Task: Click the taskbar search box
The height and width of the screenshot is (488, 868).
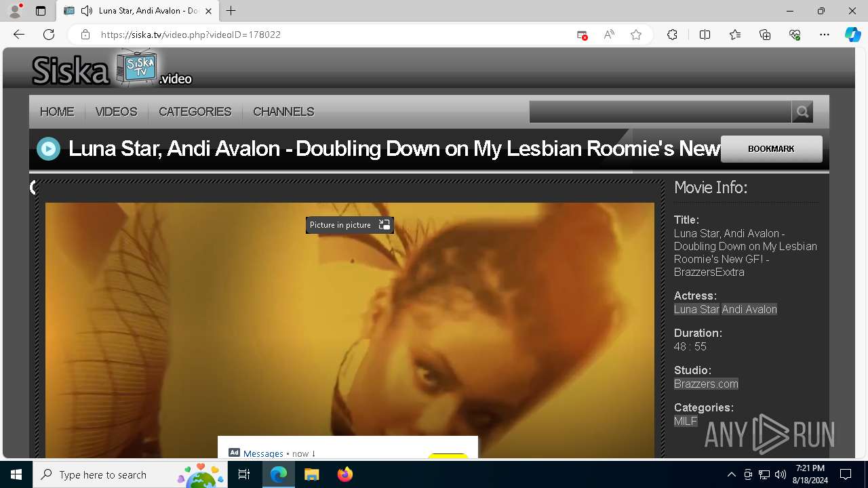Action: point(131,474)
